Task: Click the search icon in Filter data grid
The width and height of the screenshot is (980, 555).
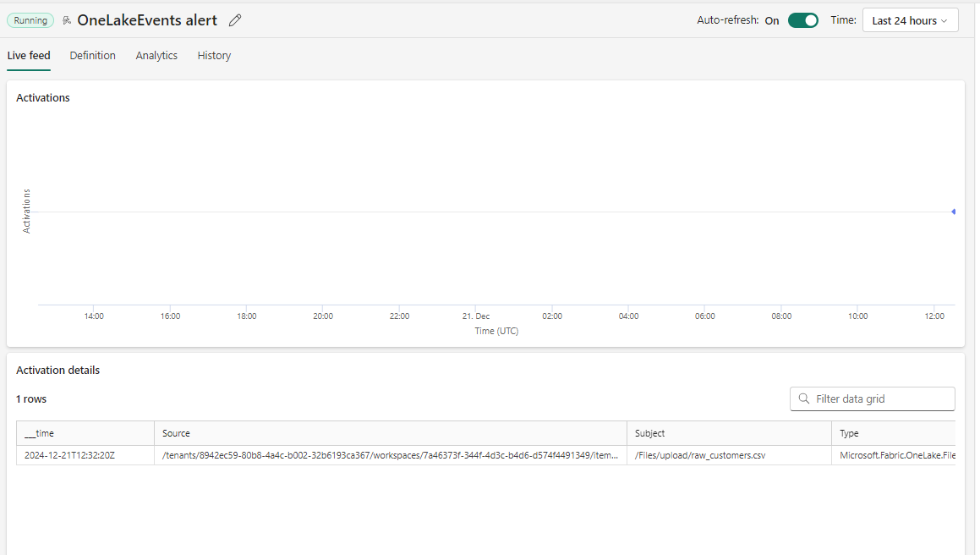Action: pyautogui.click(x=804, y=398)
